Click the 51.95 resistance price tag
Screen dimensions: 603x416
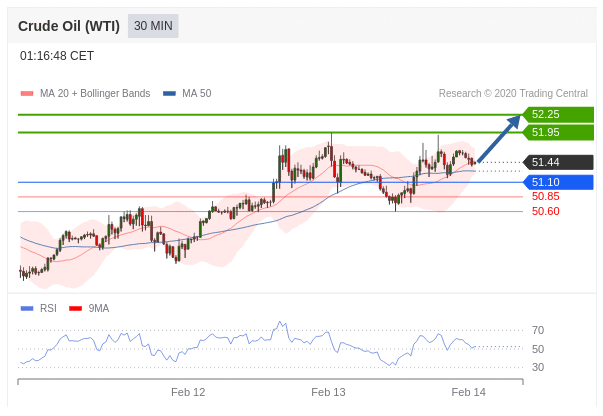tap(558, 133)
